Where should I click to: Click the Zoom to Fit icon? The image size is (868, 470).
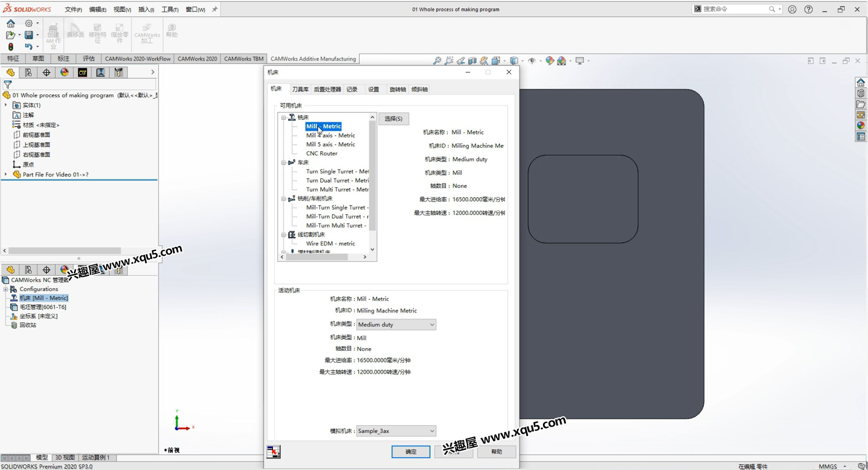(x=437, y=61)
